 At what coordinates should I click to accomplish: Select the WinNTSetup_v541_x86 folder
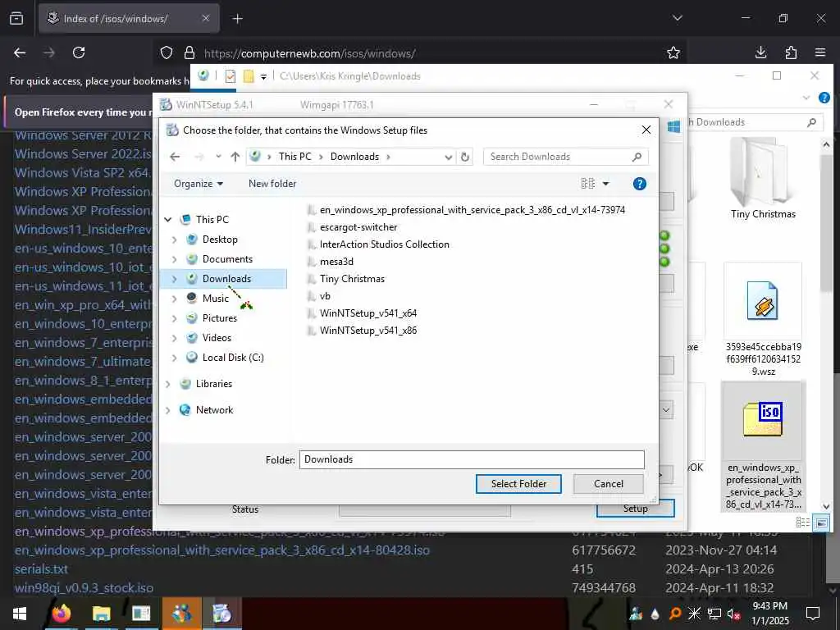pyautogui.click(x=368, y=331)
